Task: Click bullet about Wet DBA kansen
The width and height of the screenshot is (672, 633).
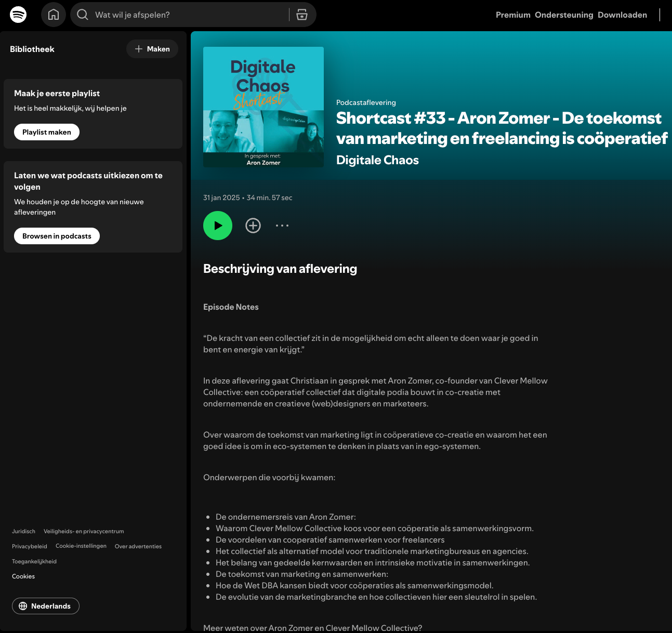Action: click(x=354, y=586)
